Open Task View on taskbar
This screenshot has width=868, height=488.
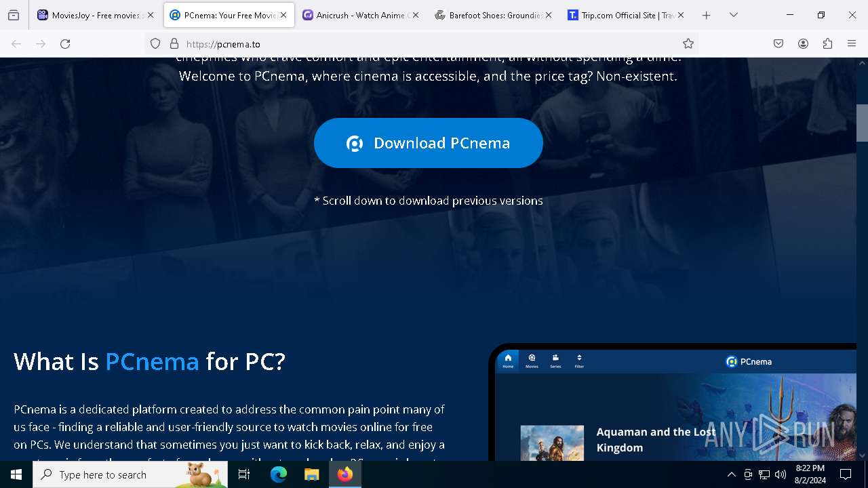244,474
